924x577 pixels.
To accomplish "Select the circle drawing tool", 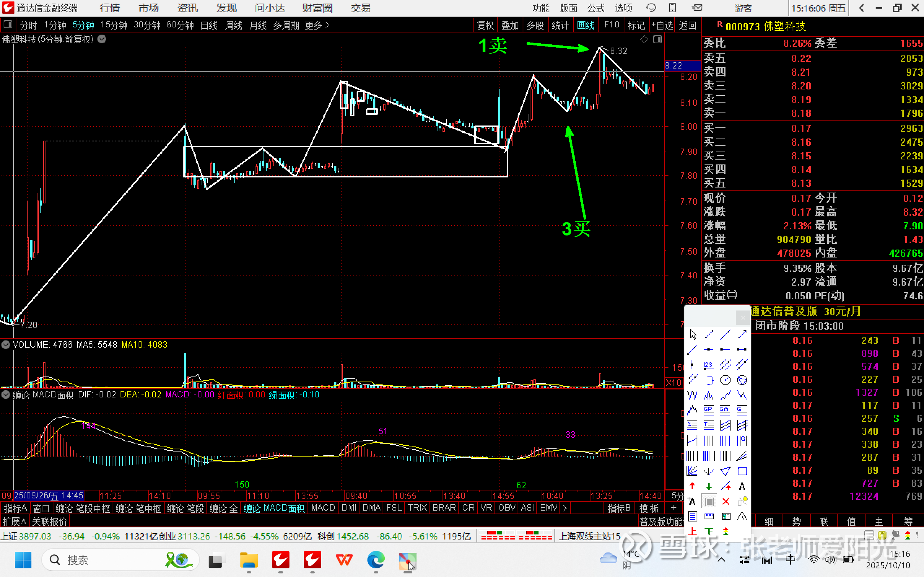I will 725,380.
